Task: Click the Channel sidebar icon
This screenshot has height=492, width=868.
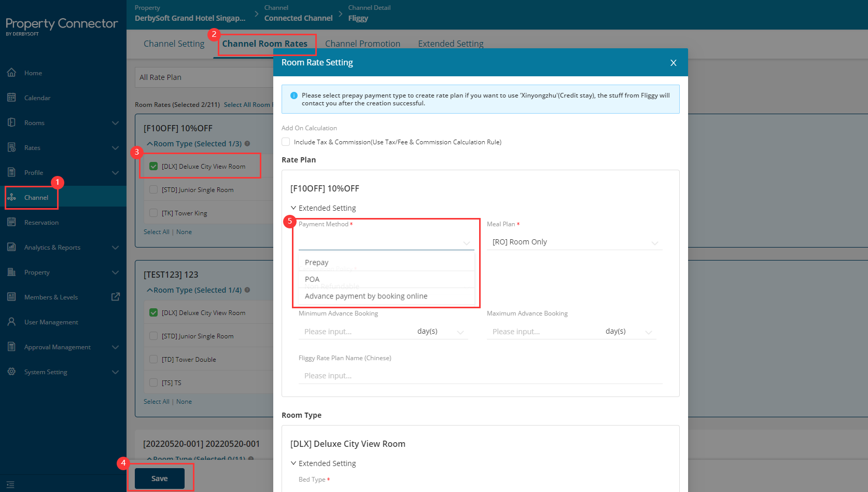Action: pyautogui.click(x=11, y=197)
